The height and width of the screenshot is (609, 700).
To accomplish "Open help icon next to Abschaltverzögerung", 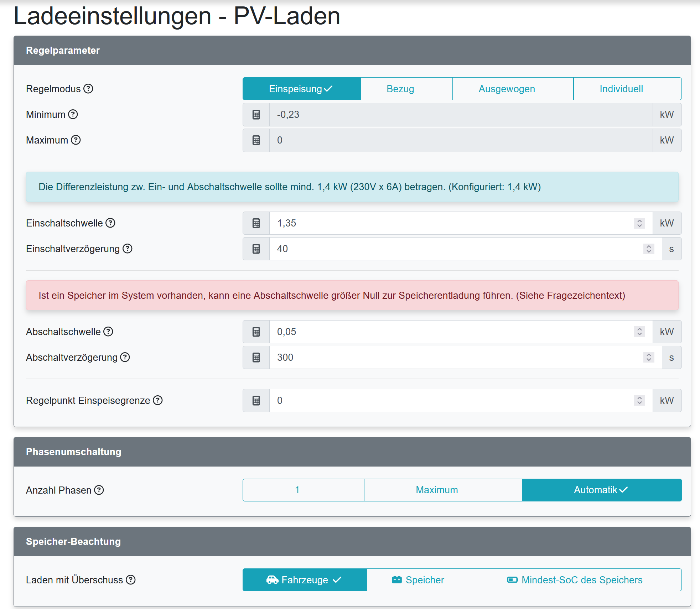I will [125, 357].
